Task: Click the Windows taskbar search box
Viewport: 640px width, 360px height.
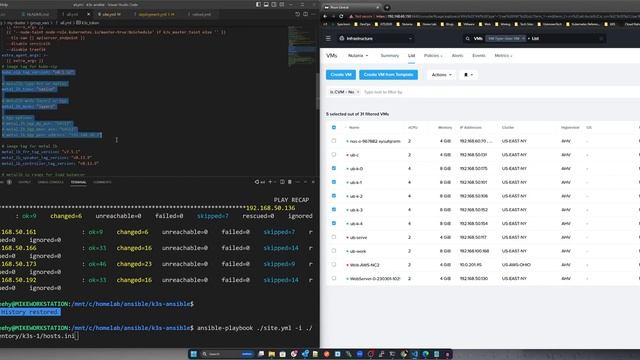Action: point(228,354)
